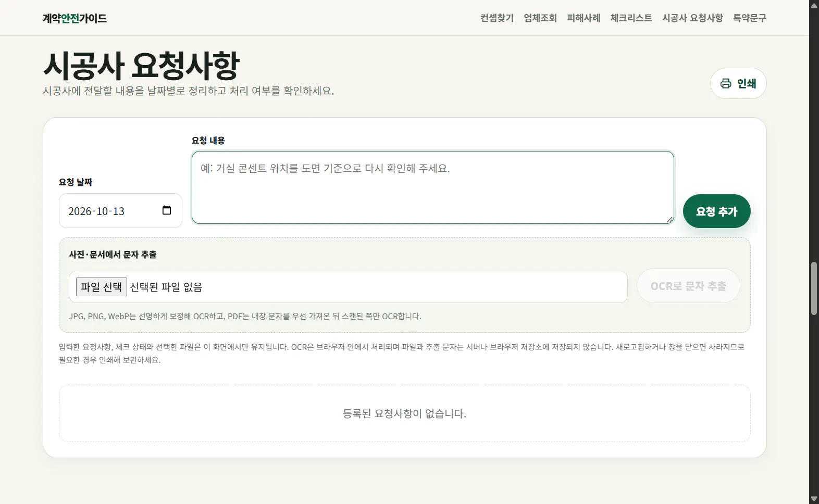
Task: Click the 파일 선택 file button
Action: pyautogui.click(x=102, y=287)
